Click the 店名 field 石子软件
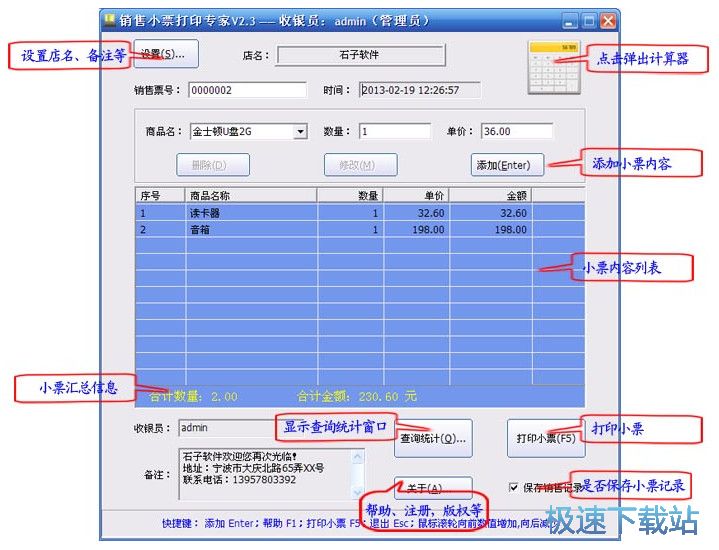719x550 pixels. pyautogui.click(x=360, y=55)
